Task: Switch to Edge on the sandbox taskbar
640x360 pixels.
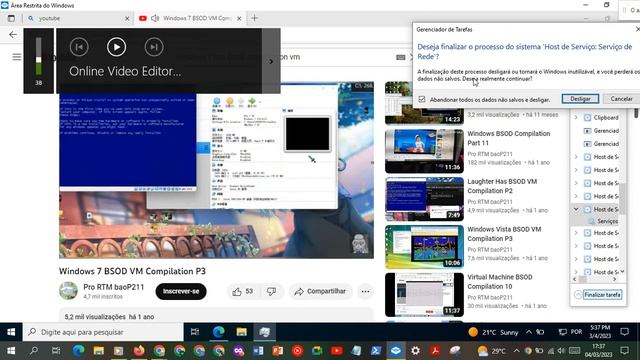Action: [218, 332]
